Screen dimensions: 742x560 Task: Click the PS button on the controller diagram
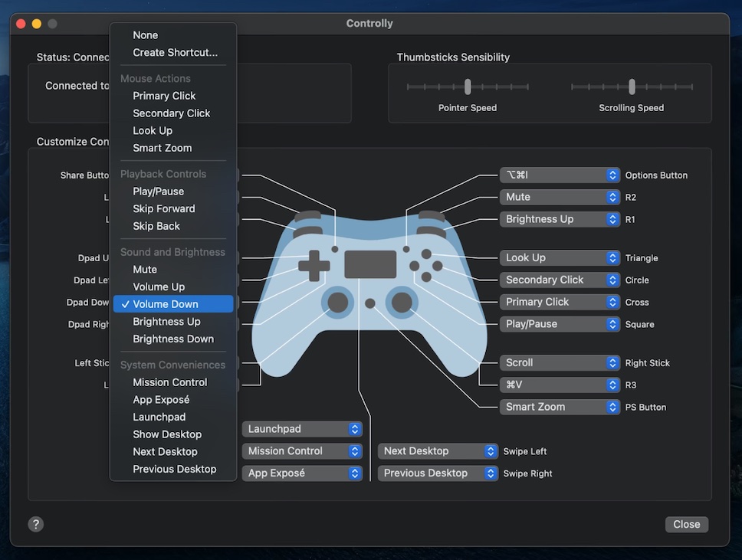370,303
